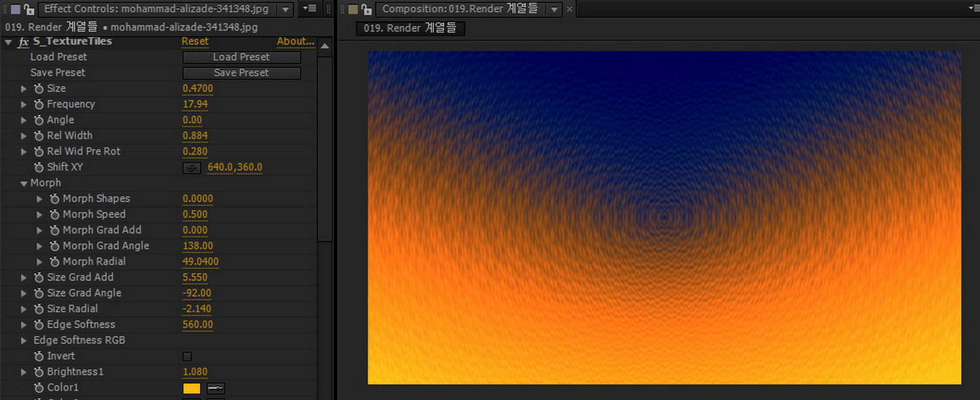Click the Load Preset button

point(241,57)
